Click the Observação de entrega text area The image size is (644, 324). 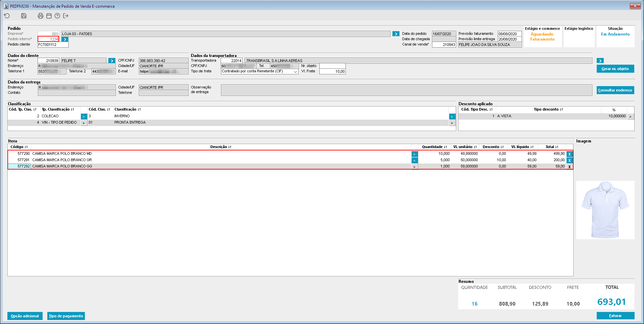point(407,90)
